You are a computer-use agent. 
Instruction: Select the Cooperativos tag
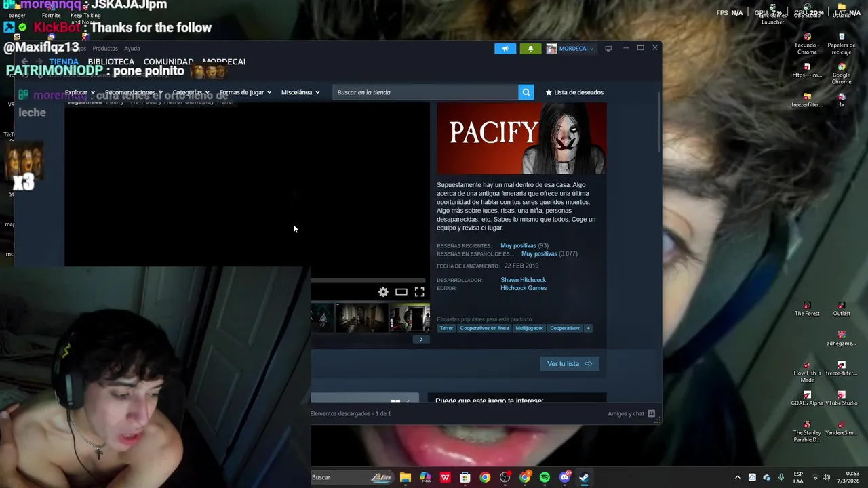[x=565, y=328]
